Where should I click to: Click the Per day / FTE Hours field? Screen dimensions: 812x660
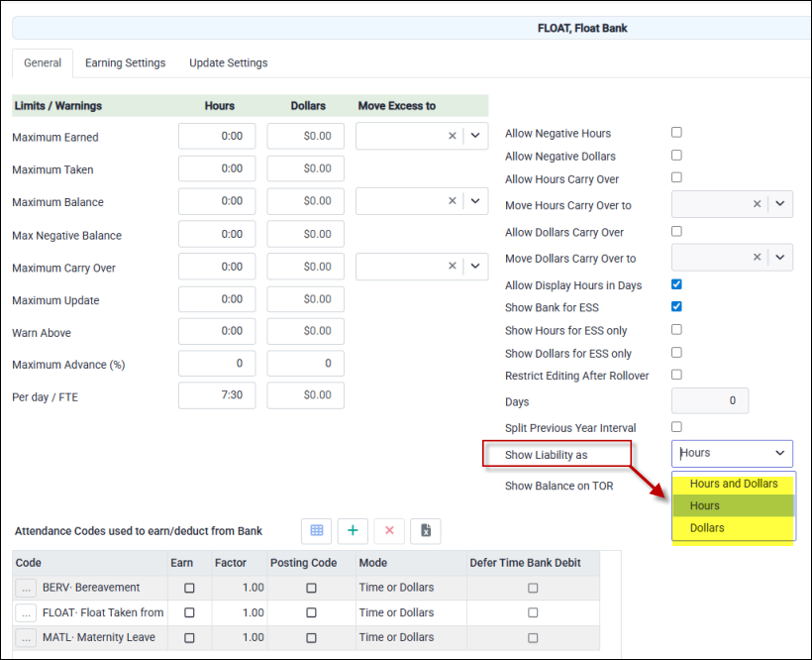(217, 395)
